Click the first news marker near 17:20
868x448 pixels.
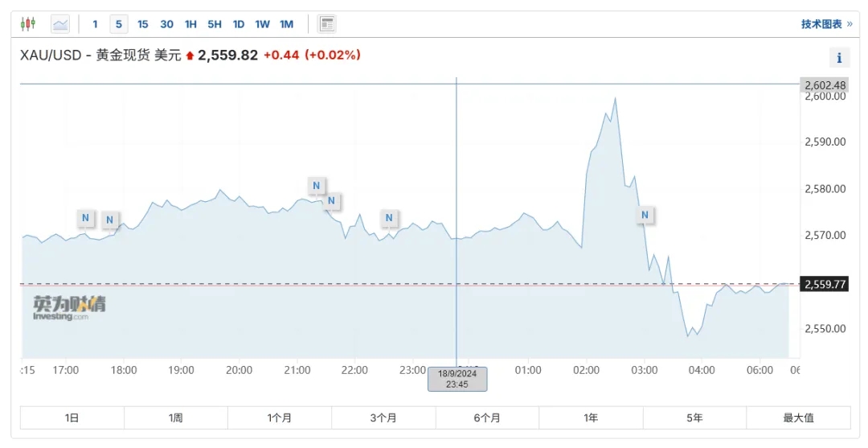coord(86,218)
